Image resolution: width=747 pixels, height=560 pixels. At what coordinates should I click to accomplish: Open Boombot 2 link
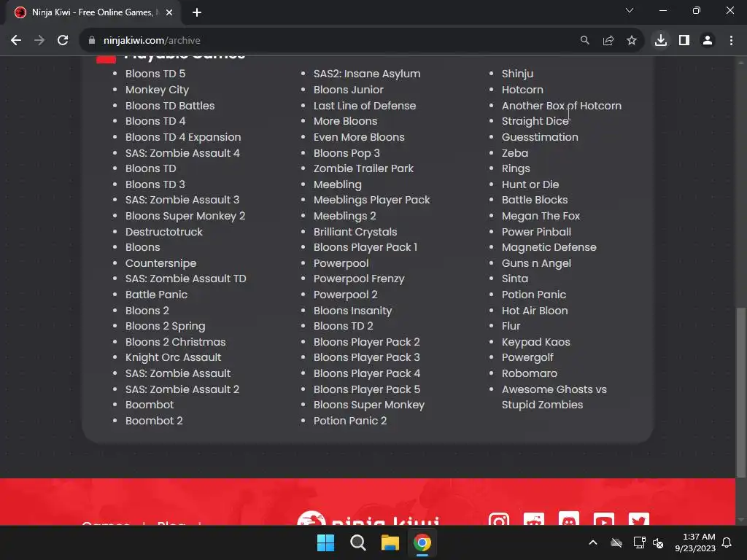point(154,421)
